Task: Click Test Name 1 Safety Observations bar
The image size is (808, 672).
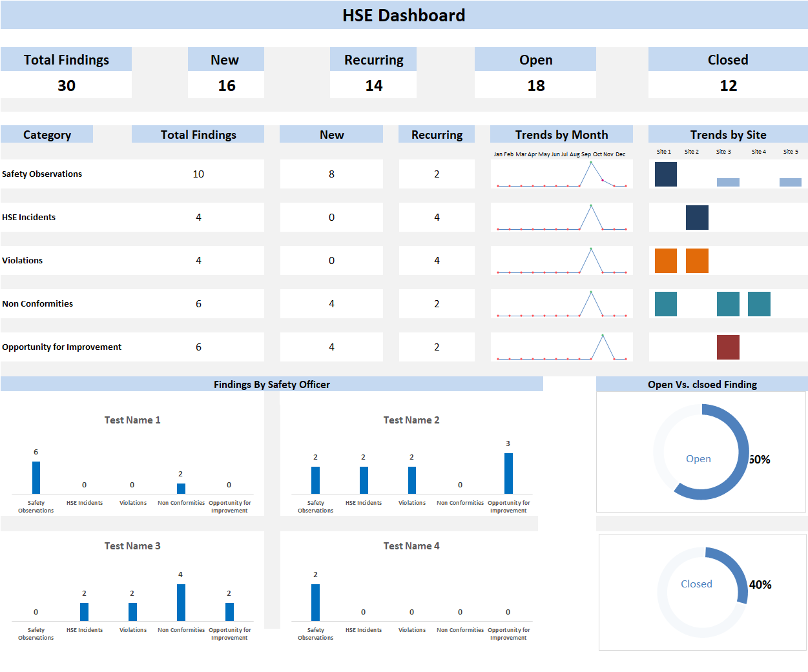Action: click(x=36, y=478)
